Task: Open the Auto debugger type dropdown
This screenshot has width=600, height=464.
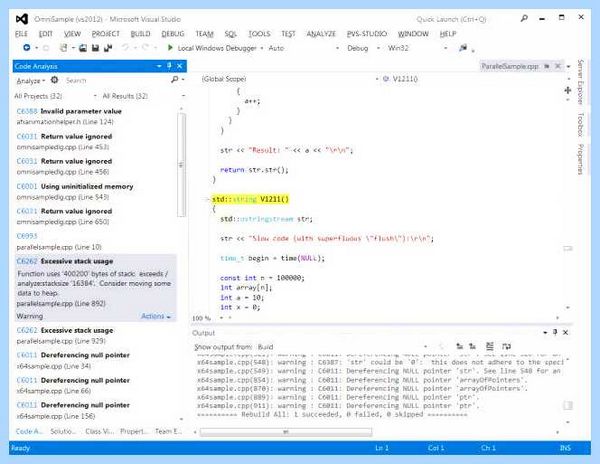Action: pyautogui.click(x=304, y=48)
